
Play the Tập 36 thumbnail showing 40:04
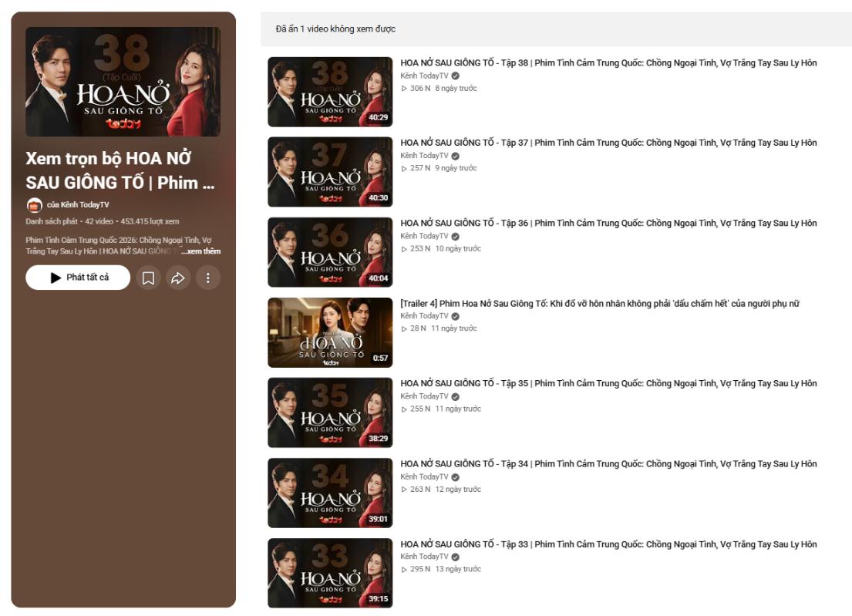click(330, 252)
